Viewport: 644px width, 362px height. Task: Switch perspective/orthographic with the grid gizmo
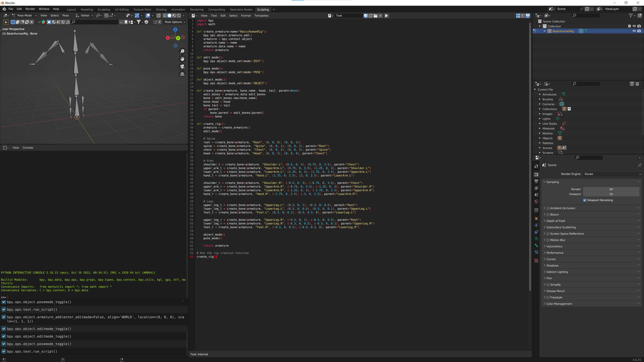click(182, 74)
